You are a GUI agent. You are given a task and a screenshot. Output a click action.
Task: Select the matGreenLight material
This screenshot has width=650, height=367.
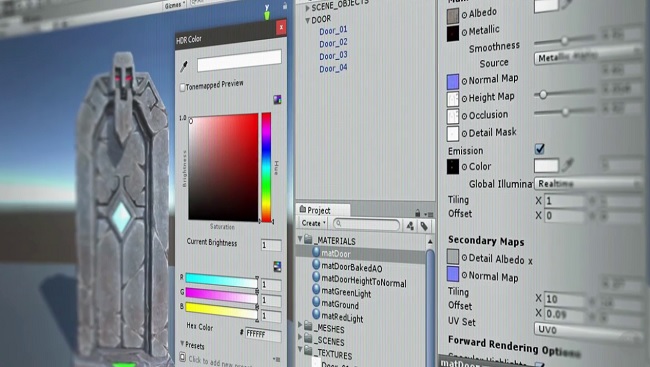pyautogui.click(x=346, y=293)
